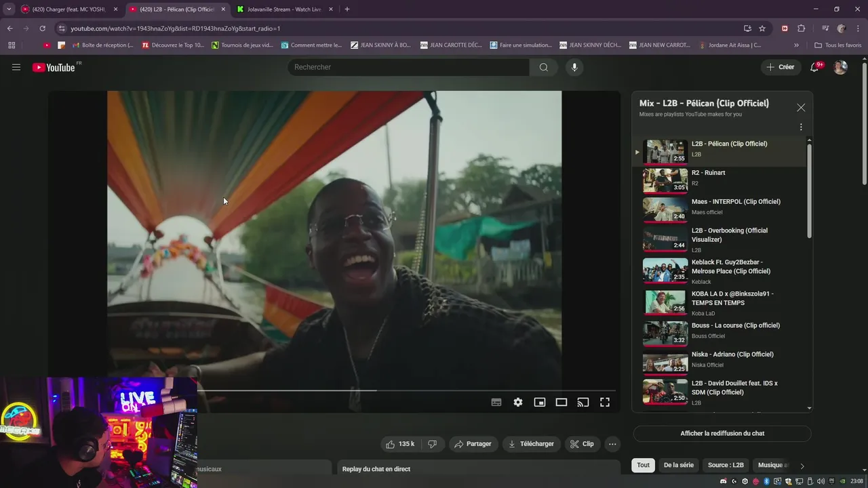Image resolution: width=868 pixels, height=488 pixels.
Task: Select L2B - Overbooking Official Visualizer
Action: [719, 240]
